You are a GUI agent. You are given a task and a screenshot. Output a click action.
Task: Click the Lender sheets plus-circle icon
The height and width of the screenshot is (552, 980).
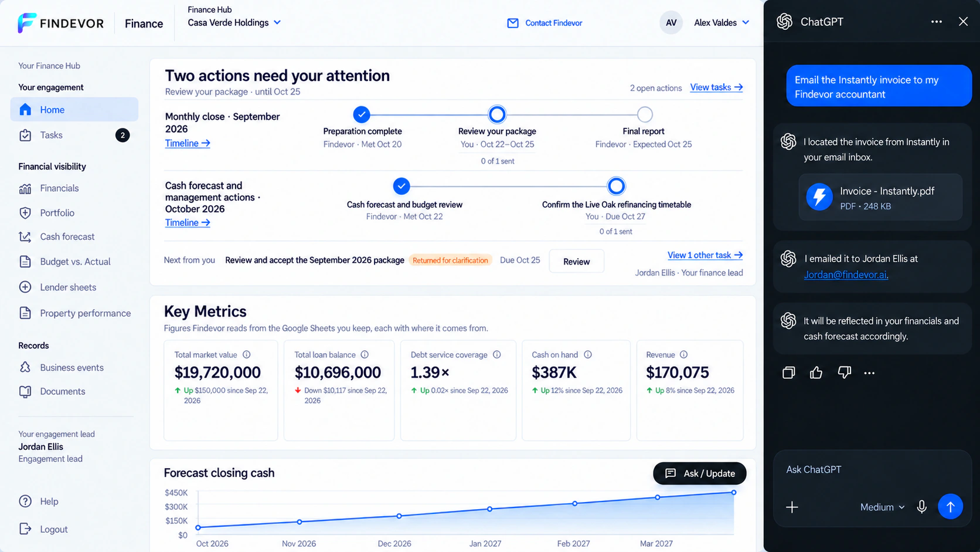tap(25, 287)
